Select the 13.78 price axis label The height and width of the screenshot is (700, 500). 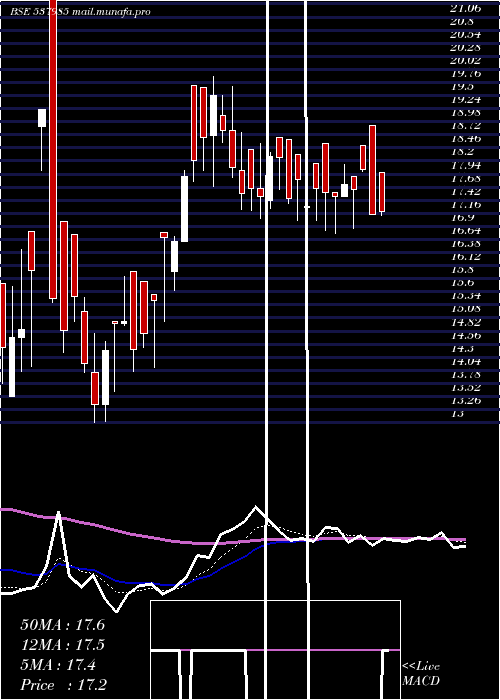[465, 374]
